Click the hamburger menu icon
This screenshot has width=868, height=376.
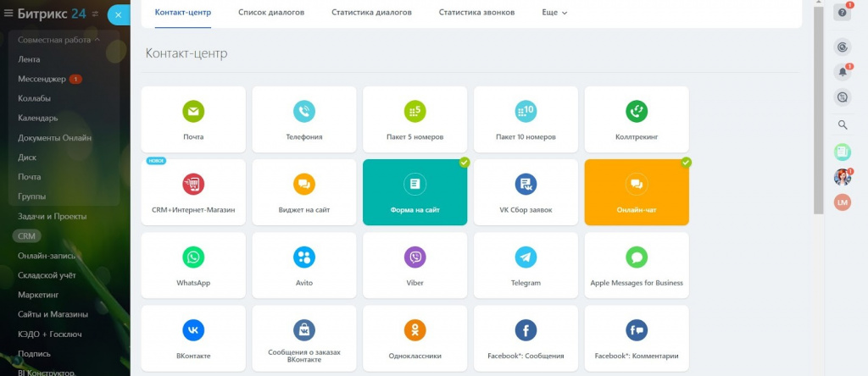(8, 14)
